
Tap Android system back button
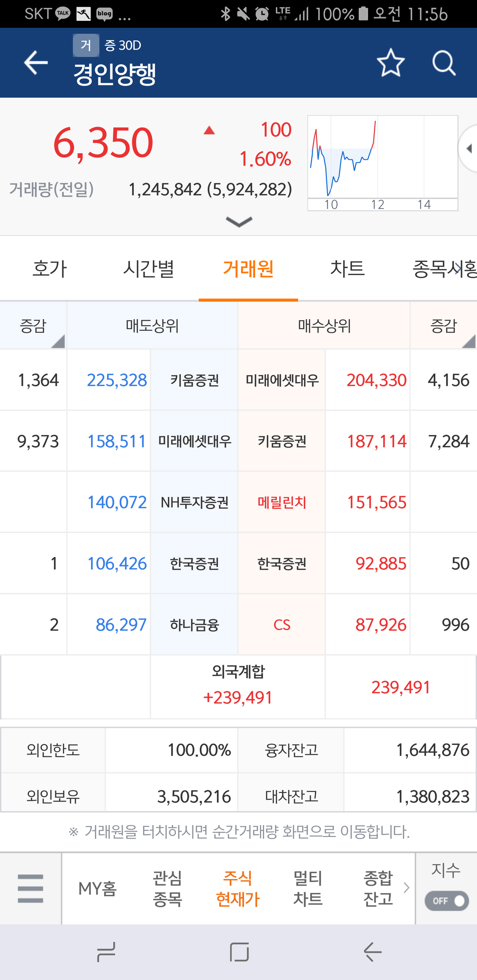[x=372, y=952]
